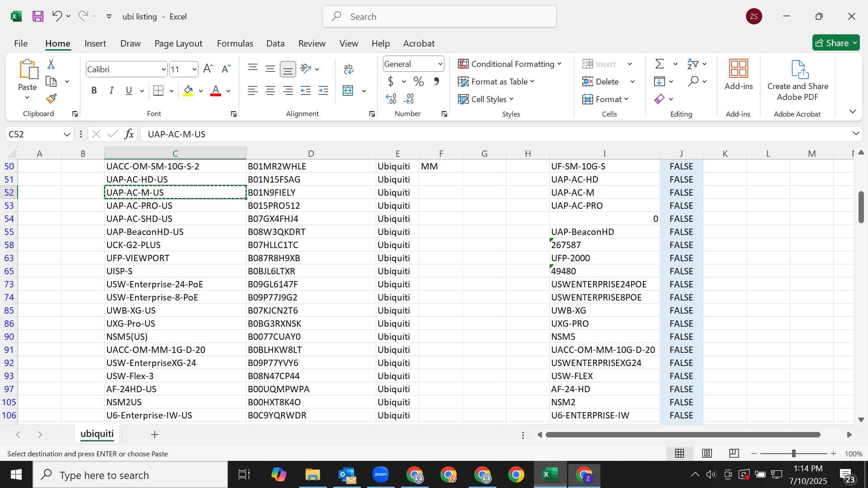Undo the last action
Viewport: 868px width, 488px height.
coord(57,16)
